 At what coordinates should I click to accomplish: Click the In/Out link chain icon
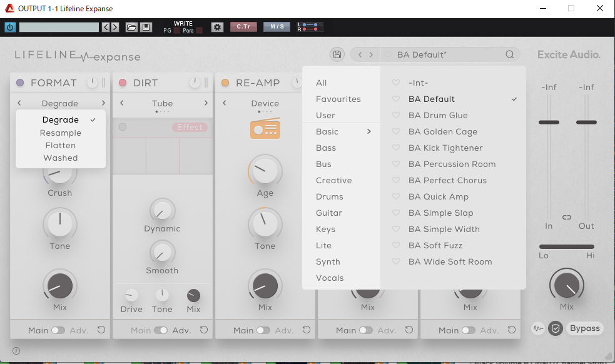click(x=567, y=217)
